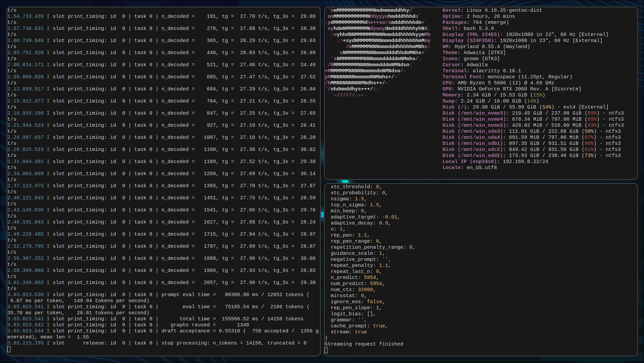Click the 'graphs reused = 1348' line

(x=128, y=325)
